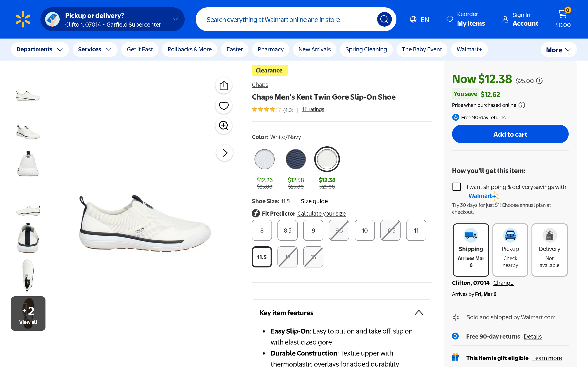The height and width of the screenshot is (367, 588).
Task: Expand the Departments dropdown
Action: pyautogui.click(x=40, y=50)
